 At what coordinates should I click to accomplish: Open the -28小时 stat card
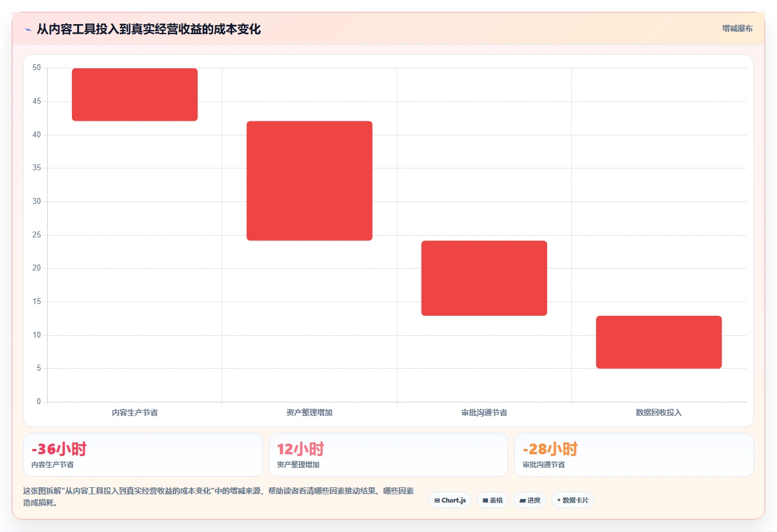(x=634, y=455)
